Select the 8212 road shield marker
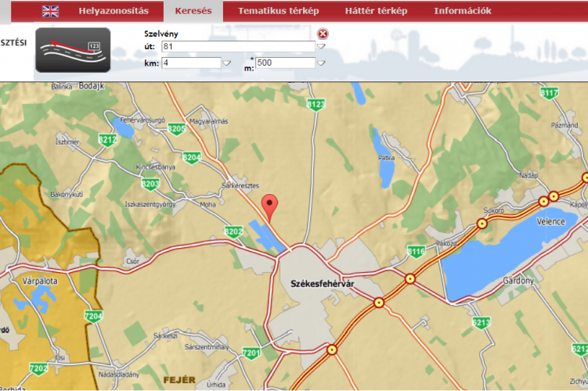 coord(107,140)
